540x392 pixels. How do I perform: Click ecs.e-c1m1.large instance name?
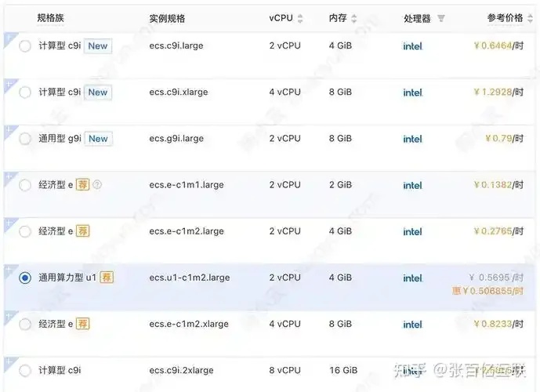(x=187, y=185)
